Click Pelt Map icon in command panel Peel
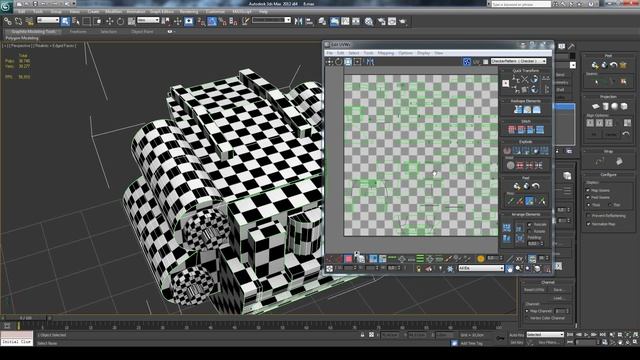Image resolution: width=640 pixels, height=360 pixels. (623, 65)
